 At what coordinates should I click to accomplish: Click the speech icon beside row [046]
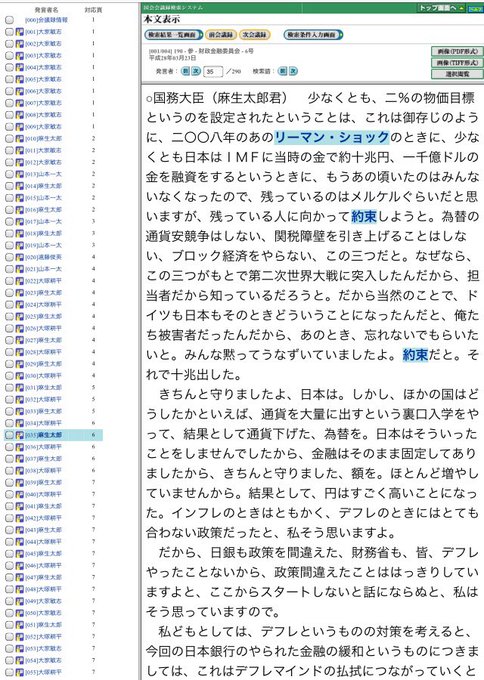coord(20,565)
